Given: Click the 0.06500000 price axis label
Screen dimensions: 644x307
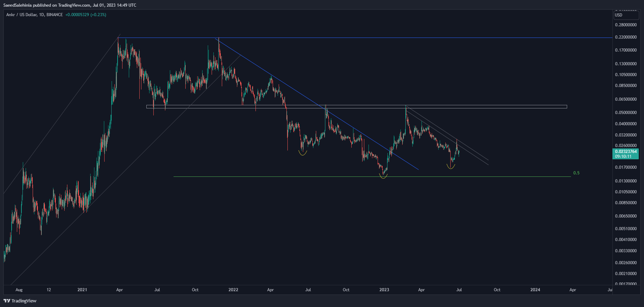Looking at the screenshot, I should click(x=626, y=99).
